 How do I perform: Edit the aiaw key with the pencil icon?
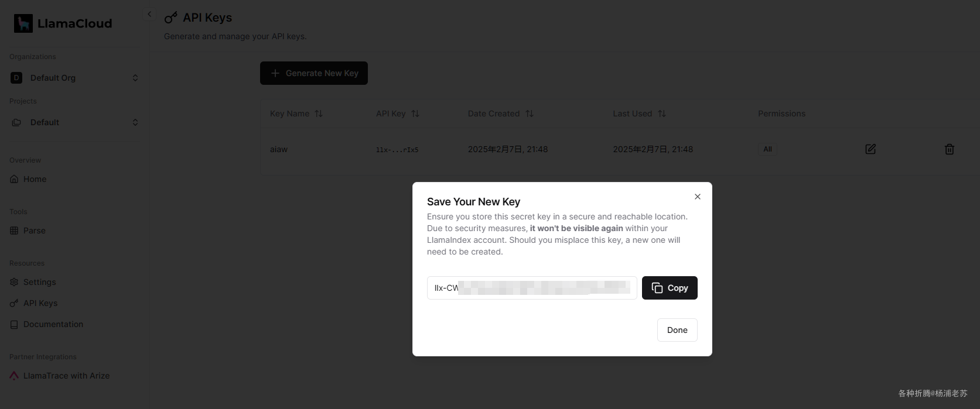click(870, 149)
